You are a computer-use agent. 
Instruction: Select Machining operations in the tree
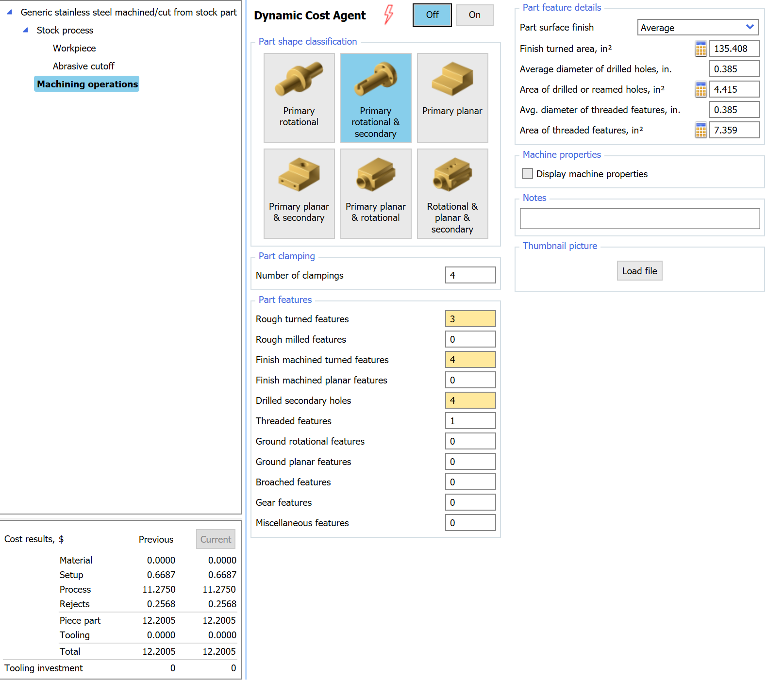[x=86, y=83]
